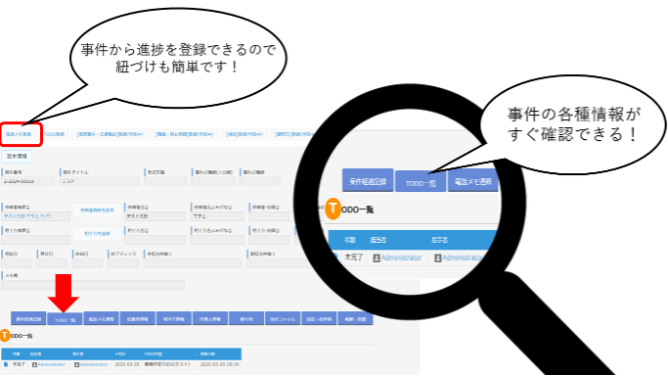Viewport: 668px width, 376px height.
Task: Click the orange T icon beside small TODO一覧 heading
Action: (5, 336)
